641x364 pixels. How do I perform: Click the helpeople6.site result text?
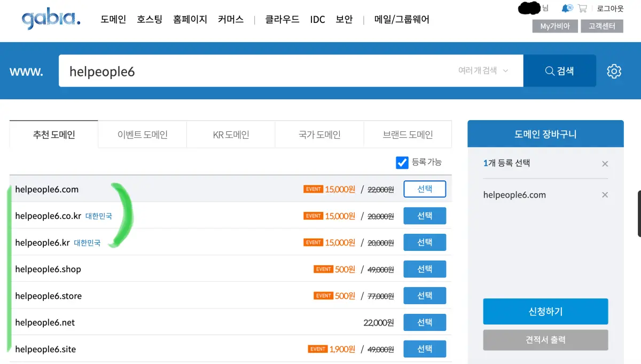pos(45,350)
